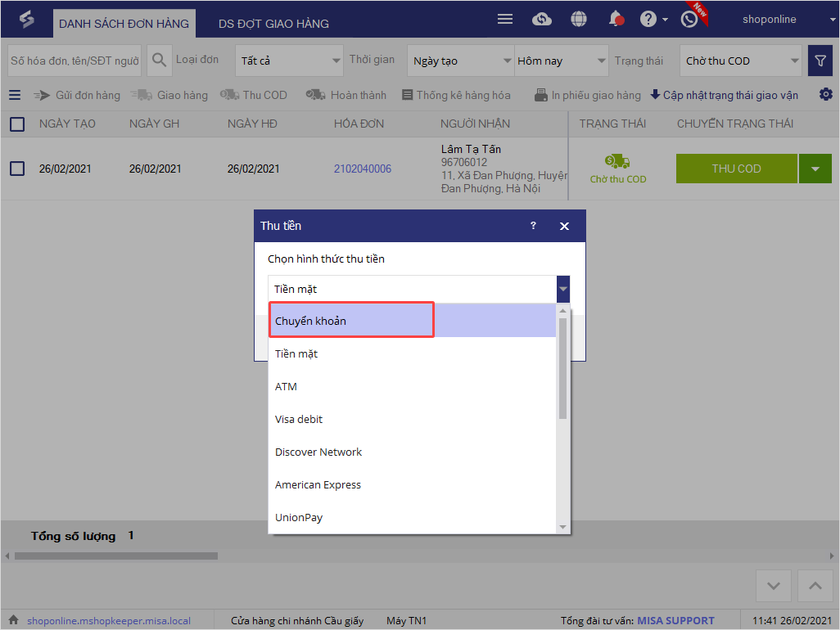Screen dimensions: 840x630
Task: Tick the select-all header checkbox
Action: [x=17, y=124]
